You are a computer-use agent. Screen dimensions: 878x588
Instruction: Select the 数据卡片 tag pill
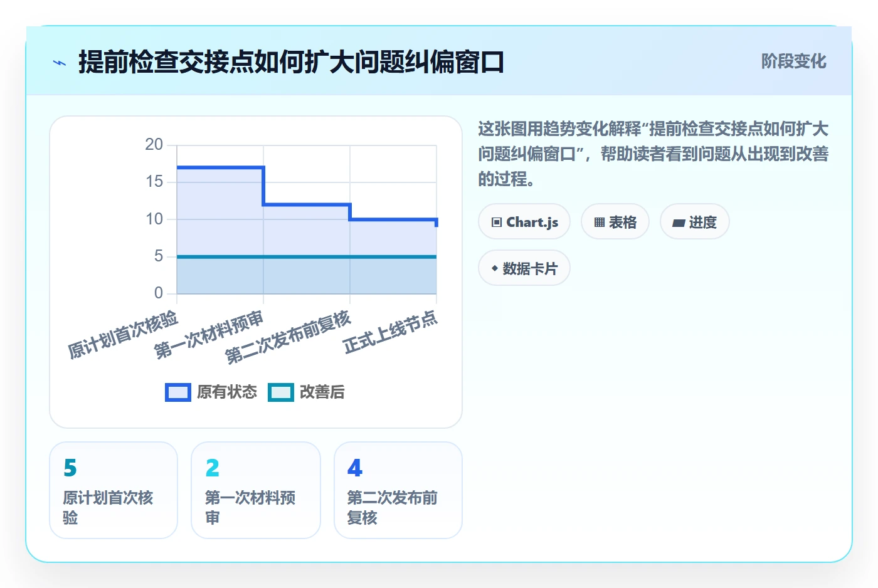click(x=524, y=268)
